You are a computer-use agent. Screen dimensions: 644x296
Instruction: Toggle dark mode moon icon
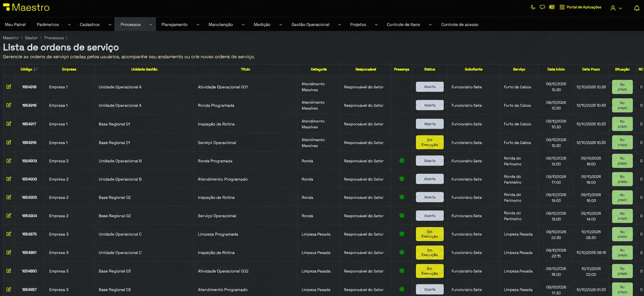[x=533, y=7]
